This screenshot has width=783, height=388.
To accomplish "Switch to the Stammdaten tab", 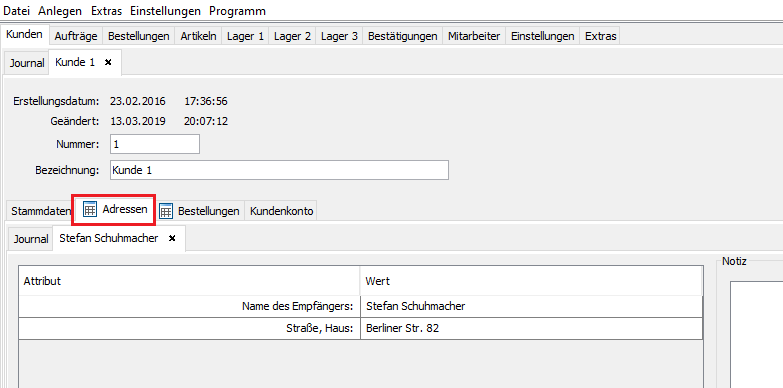I will [41, 211].
